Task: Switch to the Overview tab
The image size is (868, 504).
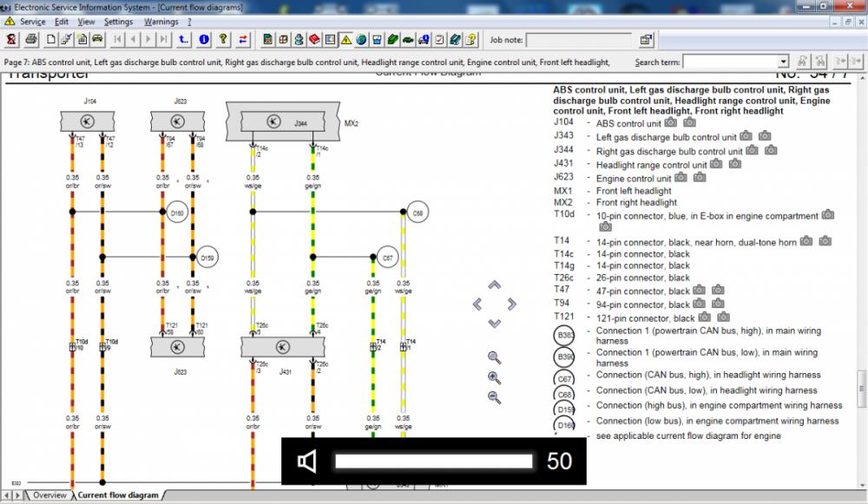Action: pos(49,495)
